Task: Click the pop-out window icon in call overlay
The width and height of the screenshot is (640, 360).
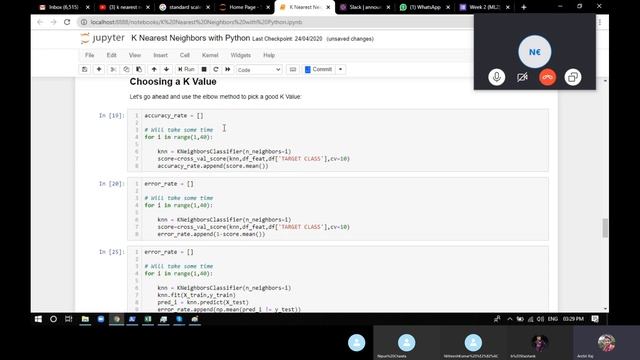Action: 573,77
